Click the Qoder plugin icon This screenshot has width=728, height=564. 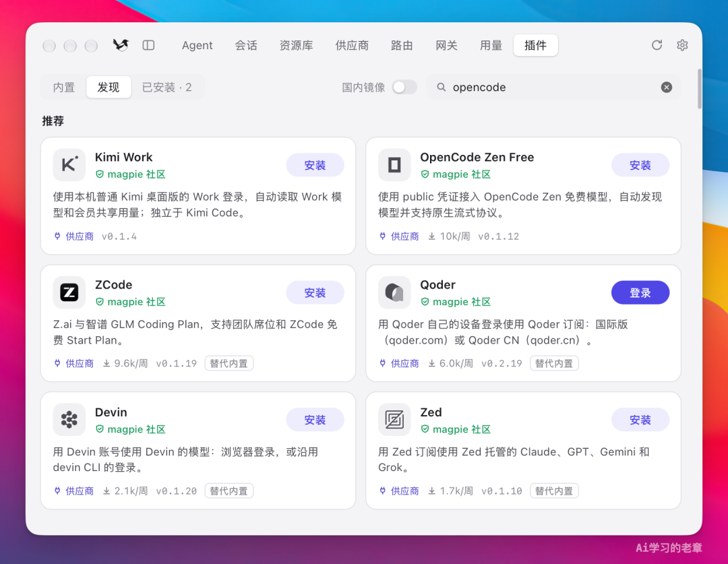click(x=394, y=292)
